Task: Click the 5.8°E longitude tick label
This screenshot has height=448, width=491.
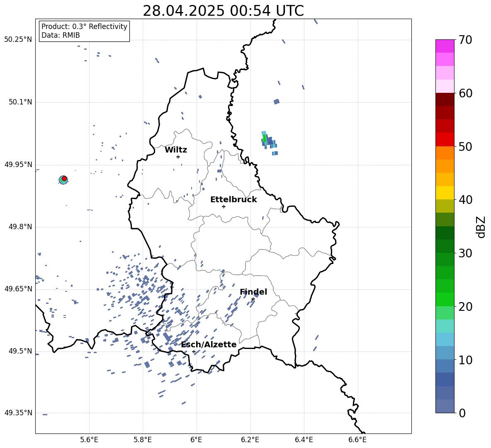Action: (x=143, y=440)
